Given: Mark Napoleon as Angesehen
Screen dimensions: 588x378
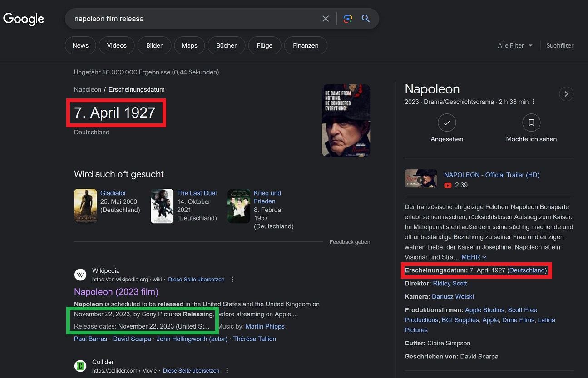Looking at the screenshot, I should 447,123.
